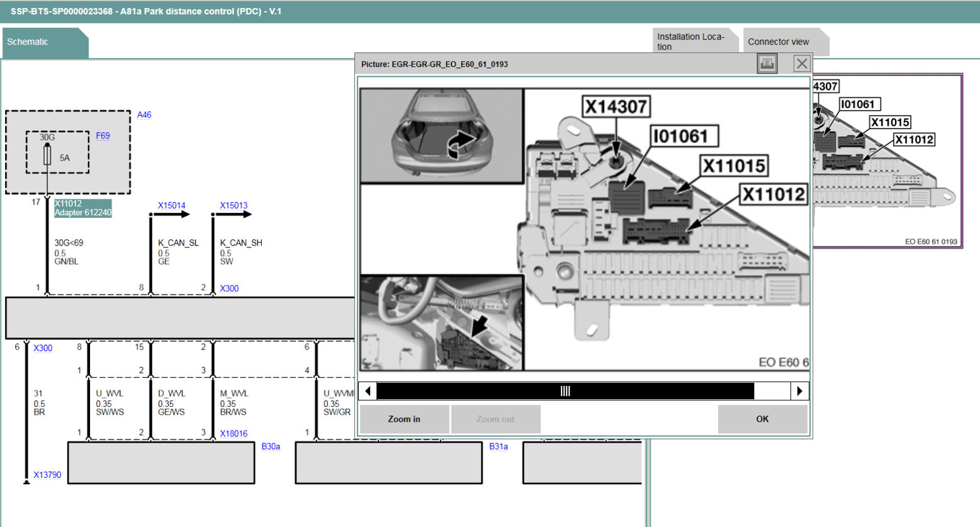Screen dimensions: 980x527
Task: Click the right scroll arrow under picture
Action: click(799, 391)
